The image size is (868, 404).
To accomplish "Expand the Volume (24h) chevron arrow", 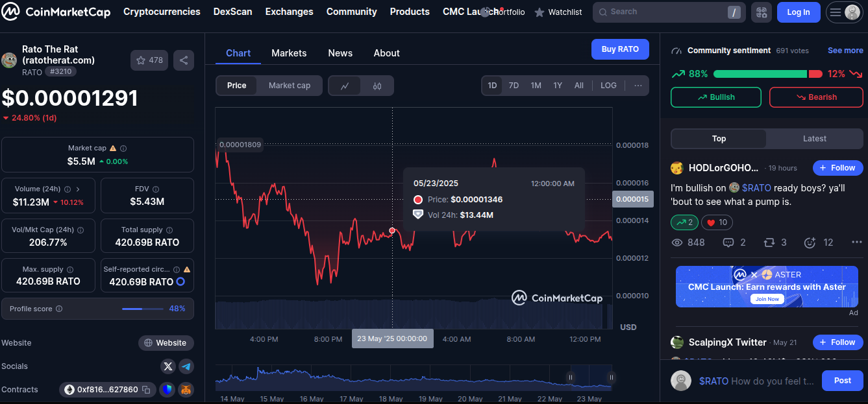I will point(78,189).
